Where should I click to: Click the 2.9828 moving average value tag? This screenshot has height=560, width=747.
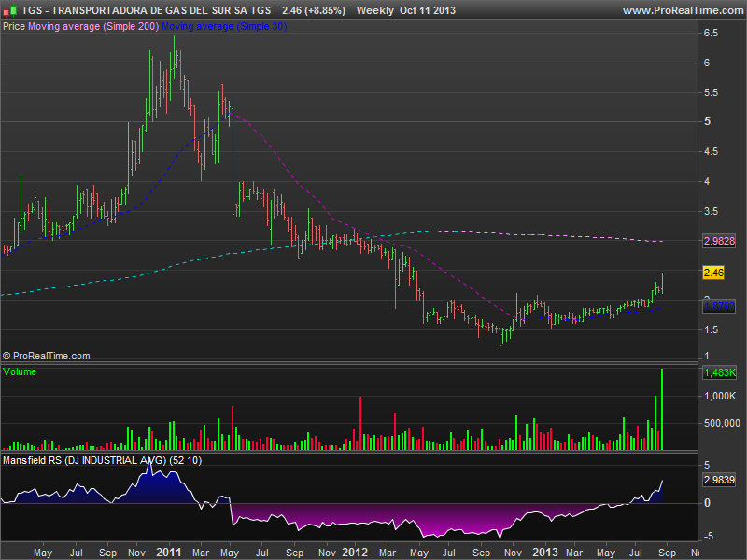tap(719, 241)
